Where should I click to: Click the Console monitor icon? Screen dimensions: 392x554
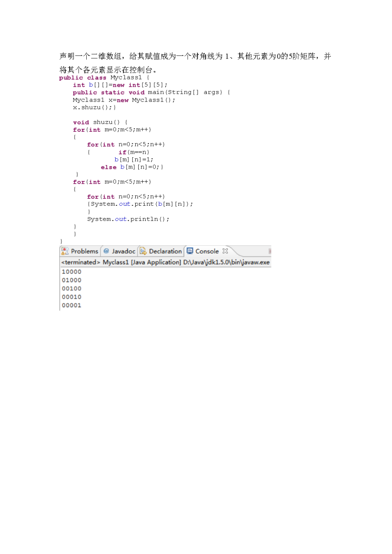click(x=190, y=251)
